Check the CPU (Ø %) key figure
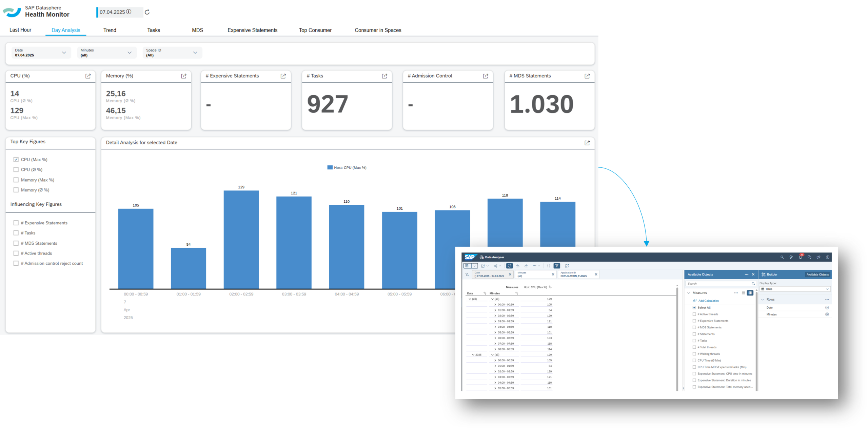 click(16, 169)
